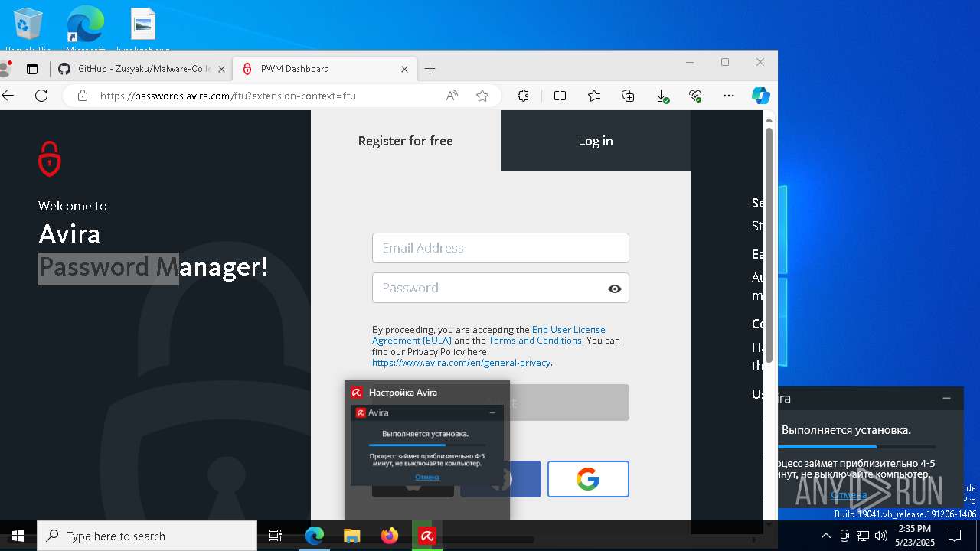Image resolution: width=980 pixels, height=551 pixels.
Task: Open the Avira taskbar icon
Action: 427,536
